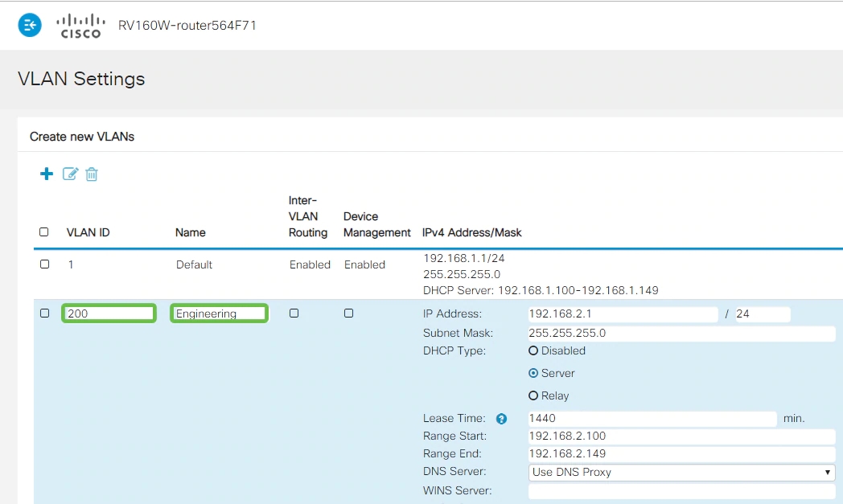Click the Lease Time field showing 1440

[x=652, y=419]
